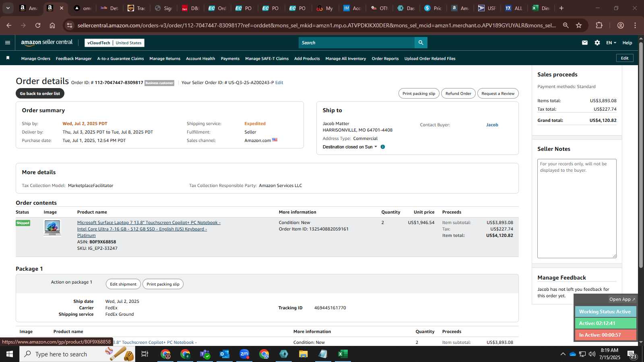The width and height of the screenshot is (644, 362).
Task: Open the notifications center icon
Action: click(x=631, y=354)
